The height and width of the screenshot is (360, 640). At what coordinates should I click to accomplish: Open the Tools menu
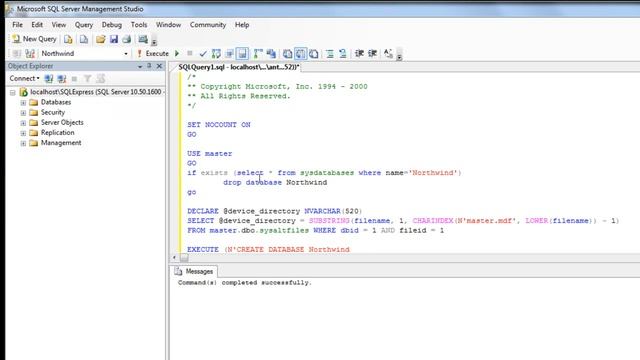(x=139, y=25)
